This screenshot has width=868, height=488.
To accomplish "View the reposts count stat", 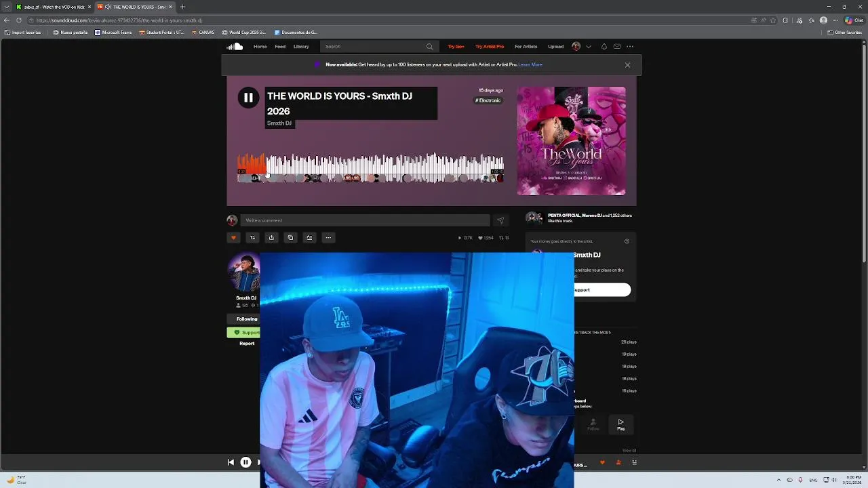I will coord(504,238).
